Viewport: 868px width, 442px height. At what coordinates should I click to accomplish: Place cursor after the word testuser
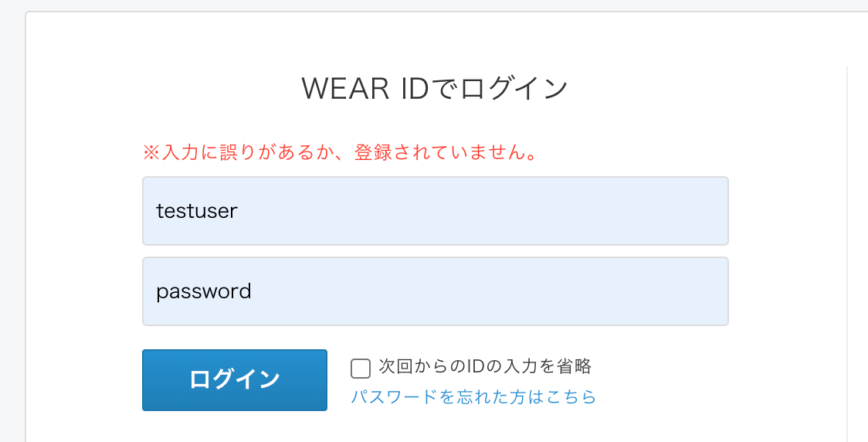[x=239, y=211]
